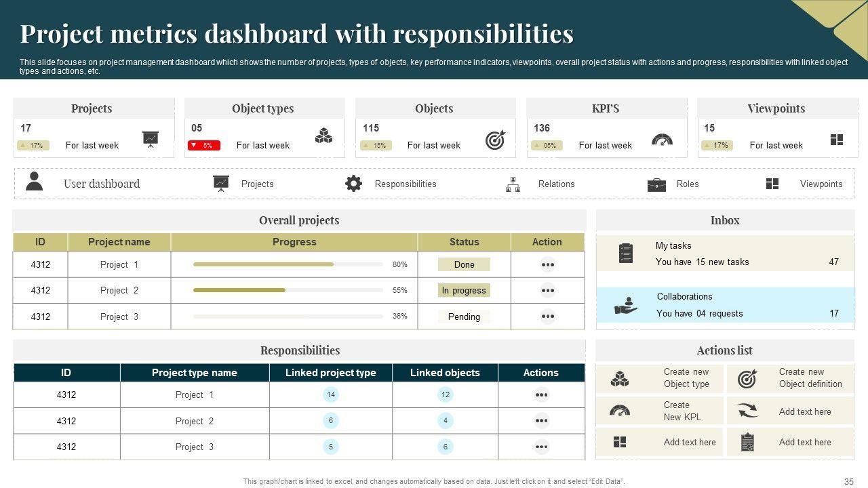This screenshot has width=868, height=488.
Task: Click linked project type bubble 14
Action: 331,394
